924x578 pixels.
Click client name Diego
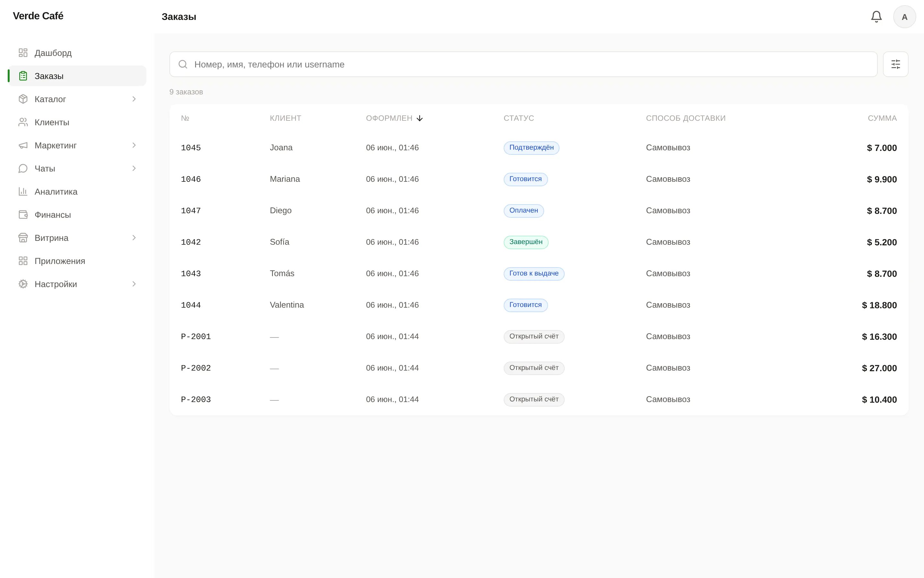coord(281,211)
